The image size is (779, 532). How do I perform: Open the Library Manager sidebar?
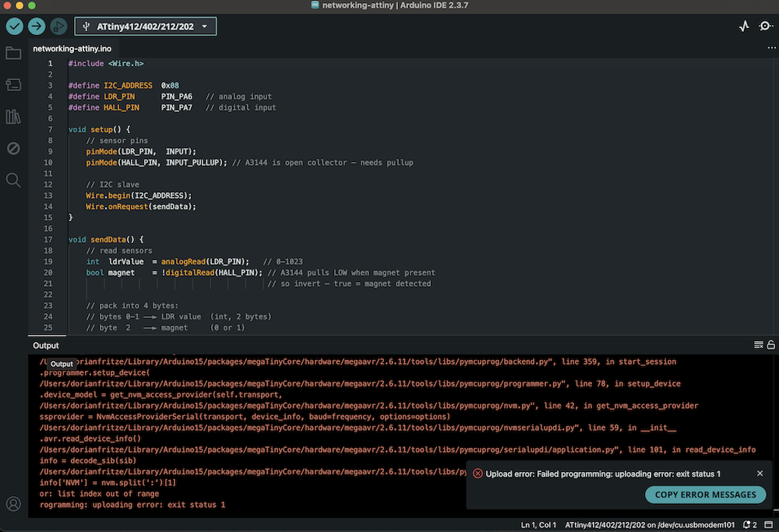point(13,117)
